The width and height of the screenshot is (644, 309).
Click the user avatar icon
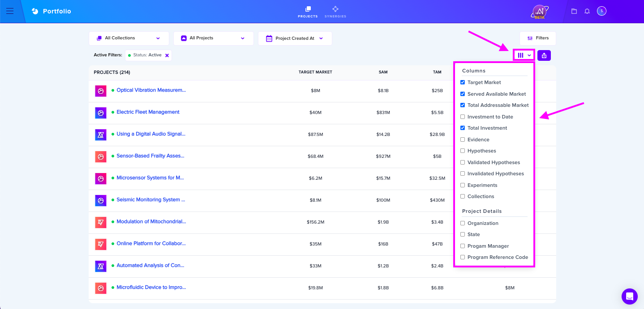(601, 11)
